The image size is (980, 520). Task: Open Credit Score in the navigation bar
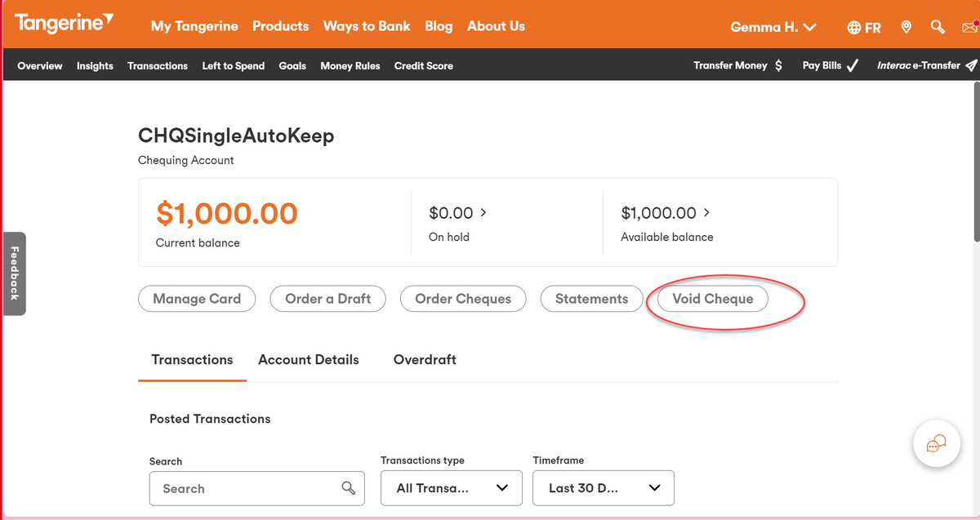pyautogui.click(x=424, y=65)
